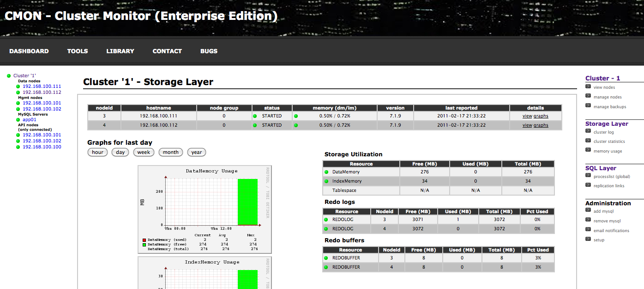Show graphs for the last month
This screenshot has width=644, height=289.
pyautogui.click(x=170, y=152)
